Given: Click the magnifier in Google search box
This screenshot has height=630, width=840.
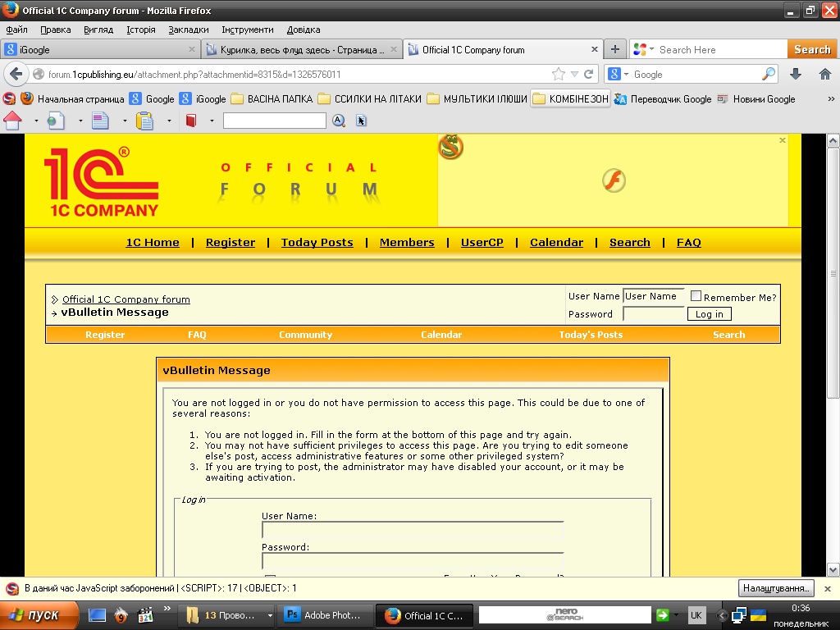Looking at the screenshot, I should (768, 74).
